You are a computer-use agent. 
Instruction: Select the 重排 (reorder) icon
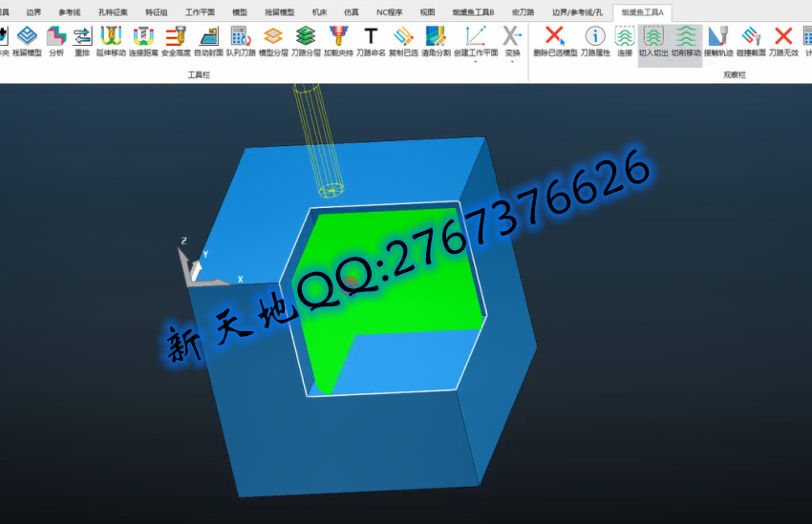click(x=82, y=41)
